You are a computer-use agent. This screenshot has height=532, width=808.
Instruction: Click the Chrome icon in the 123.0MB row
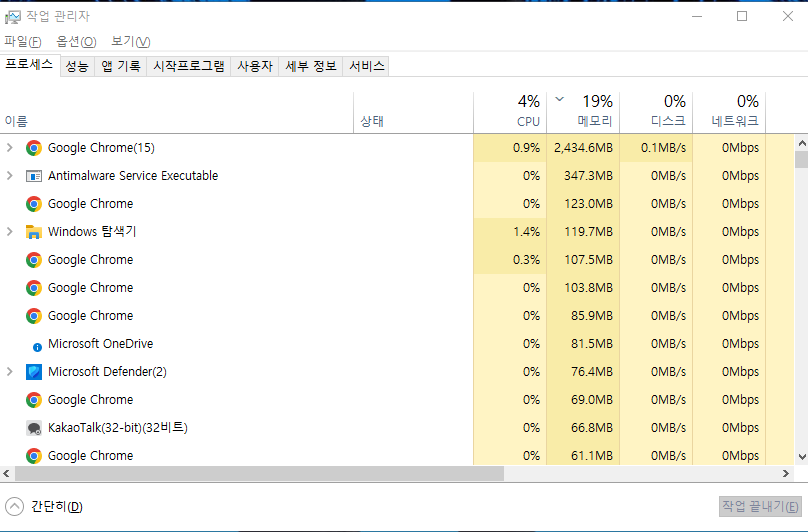click(34, 204)
